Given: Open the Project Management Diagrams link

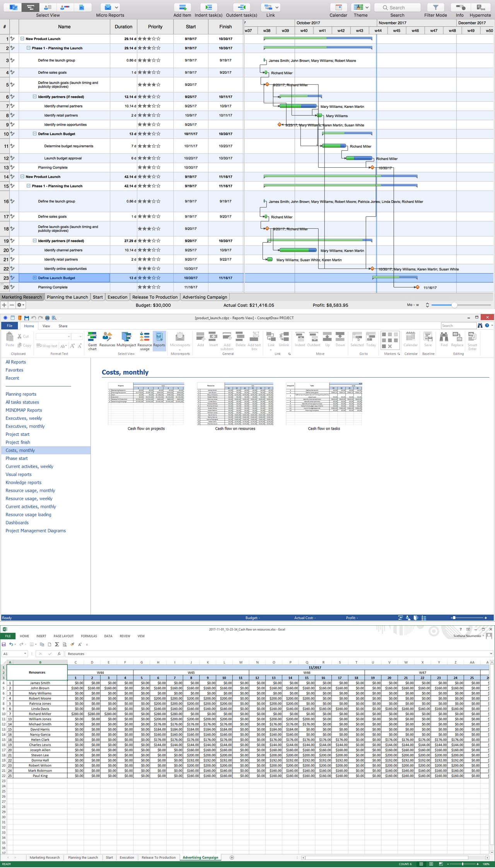Looking at the screenshot, I should click(x=36, y=531).
